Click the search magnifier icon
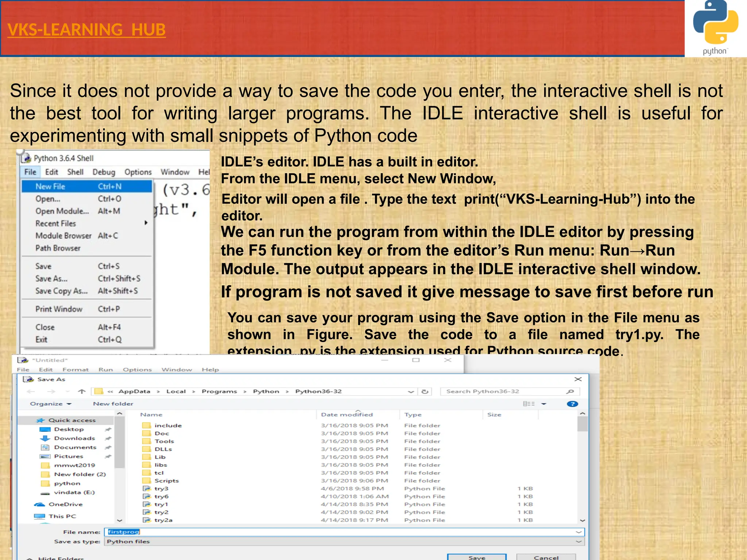747x560 pixels. tap(570, 391)
